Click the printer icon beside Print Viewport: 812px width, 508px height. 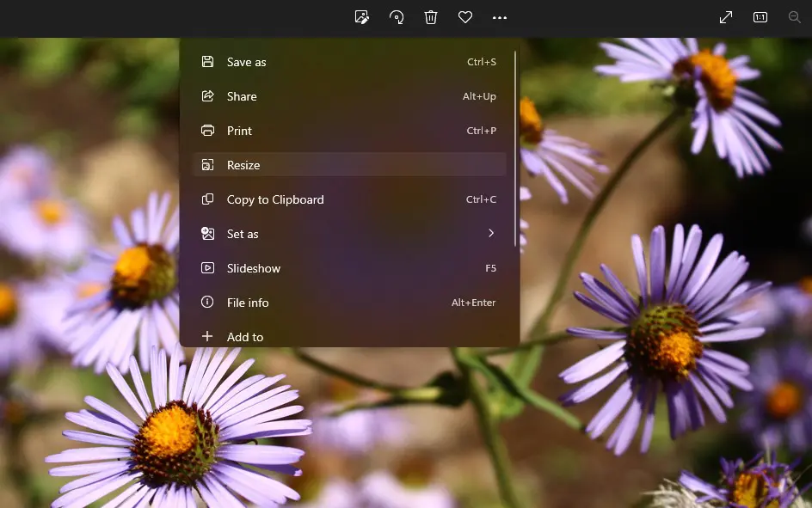(x=207, y=131)
